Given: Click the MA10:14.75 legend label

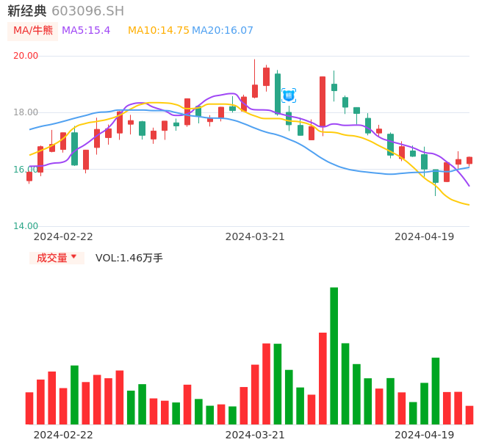Looking at the screenshot, I should 158,31.
